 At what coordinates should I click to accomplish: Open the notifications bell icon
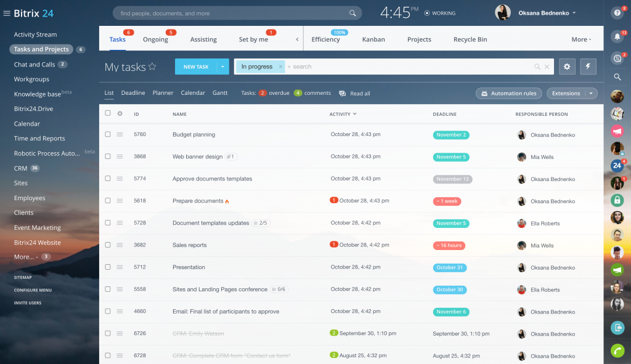(617, 36)
